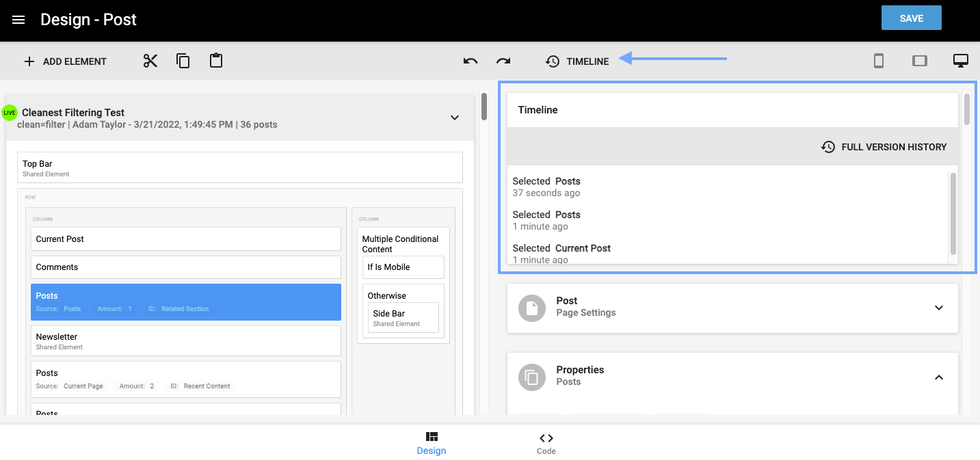Click the blue Save button
980x460 pixels.
911,19
